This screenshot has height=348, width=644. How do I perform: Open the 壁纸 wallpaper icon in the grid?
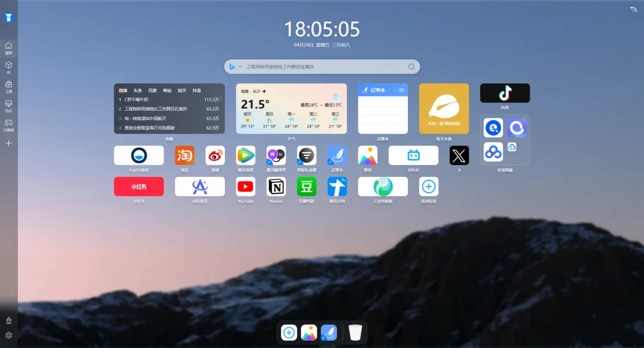tap(367, 156)
